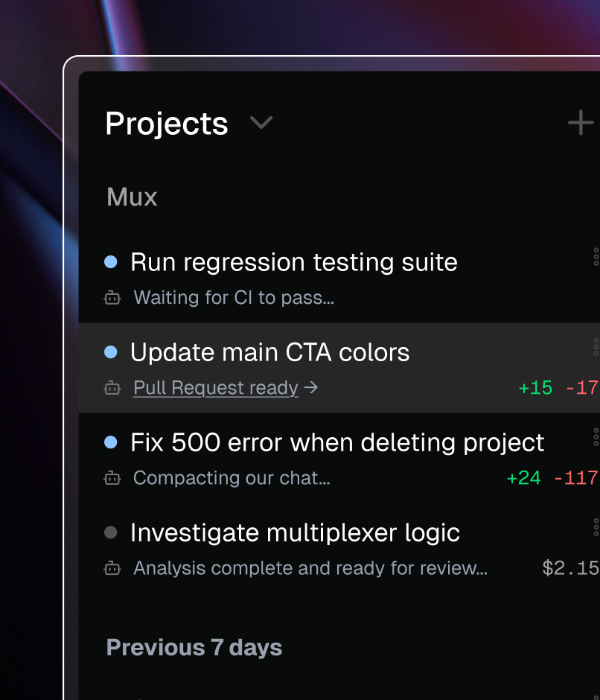The width and height of the screenshot is (600, 700).
Task: Select the "Fix 500 error when deleting project" task
Action: click(x=336, y=442)
